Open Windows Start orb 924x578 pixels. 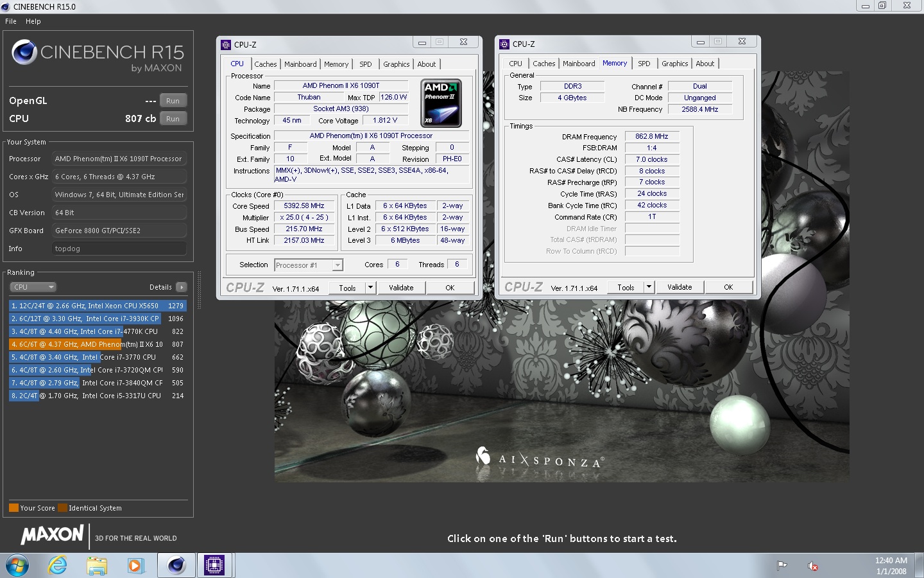tap(17, 566)
